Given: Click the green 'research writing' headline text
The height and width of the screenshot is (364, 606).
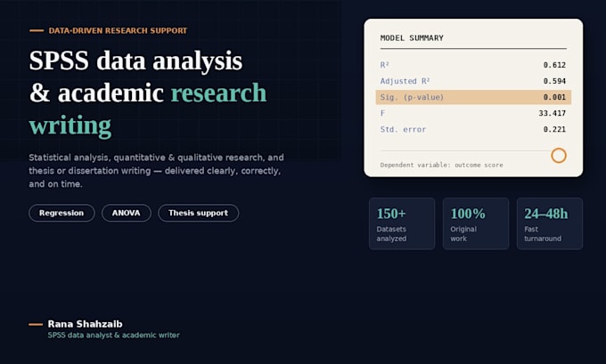Looking at the screenshot, I should [148, 109].
